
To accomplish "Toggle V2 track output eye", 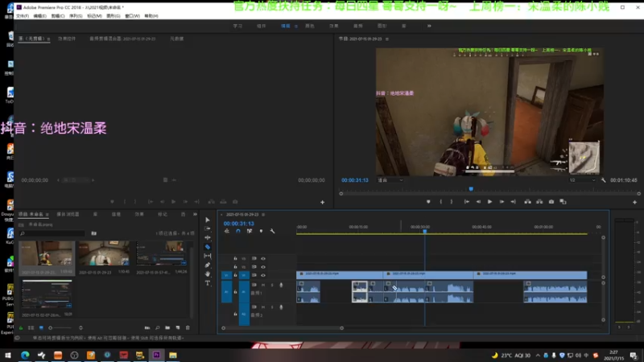I will pos(263,267).
